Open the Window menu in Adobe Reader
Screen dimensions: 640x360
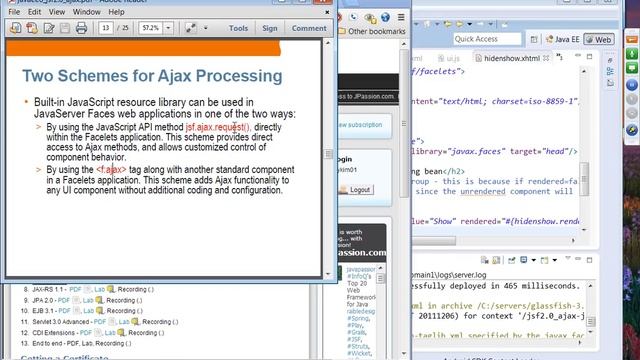pos(87,12)
